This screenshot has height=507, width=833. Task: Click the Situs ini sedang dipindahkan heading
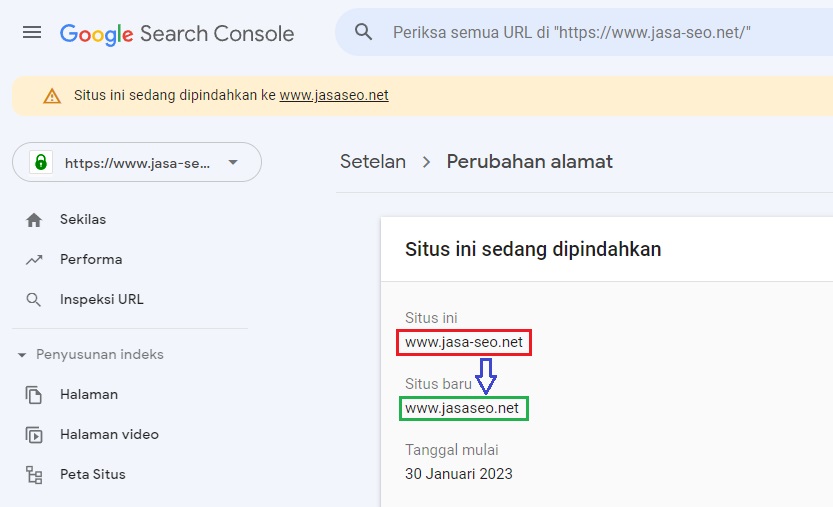click(533, 249)
